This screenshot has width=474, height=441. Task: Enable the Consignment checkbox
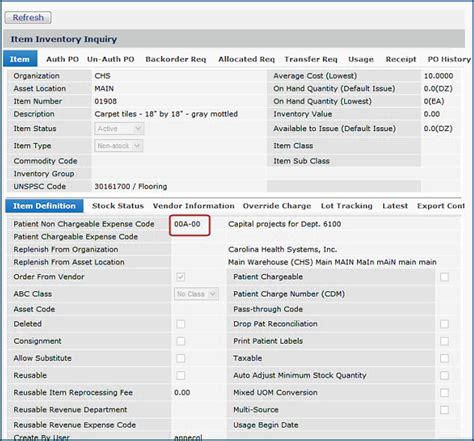[181, 341]
